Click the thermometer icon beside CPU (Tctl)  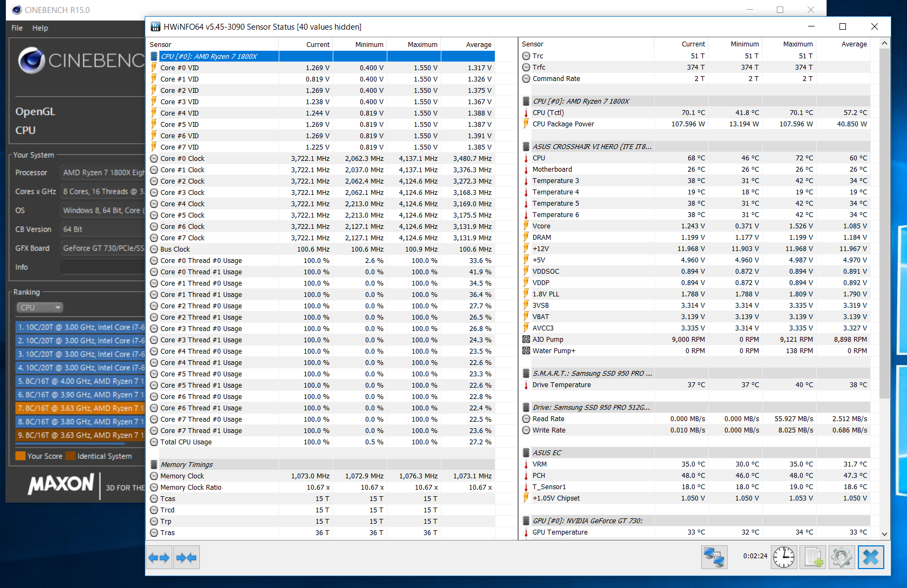click(x=526, y=112)
